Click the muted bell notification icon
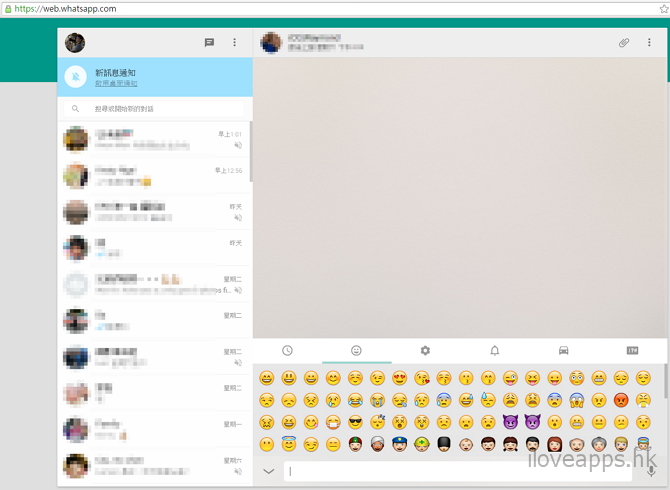Viewport: 670px width, 490px height. tap(75, 77)
